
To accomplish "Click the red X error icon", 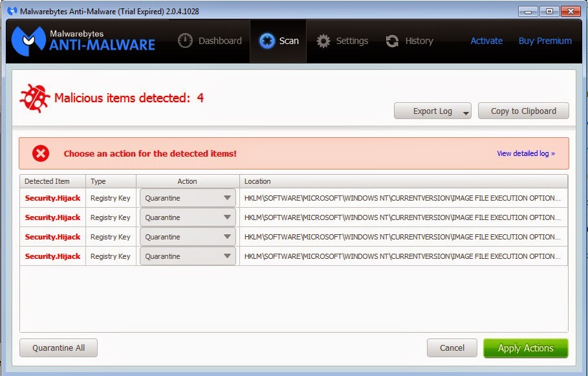I will pos(41,153).
